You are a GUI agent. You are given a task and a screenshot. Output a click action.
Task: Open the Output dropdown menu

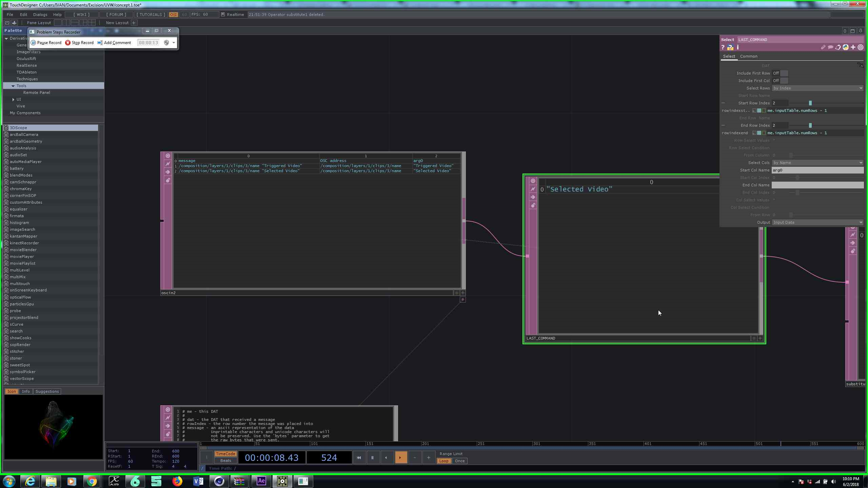tap(817, 222)
